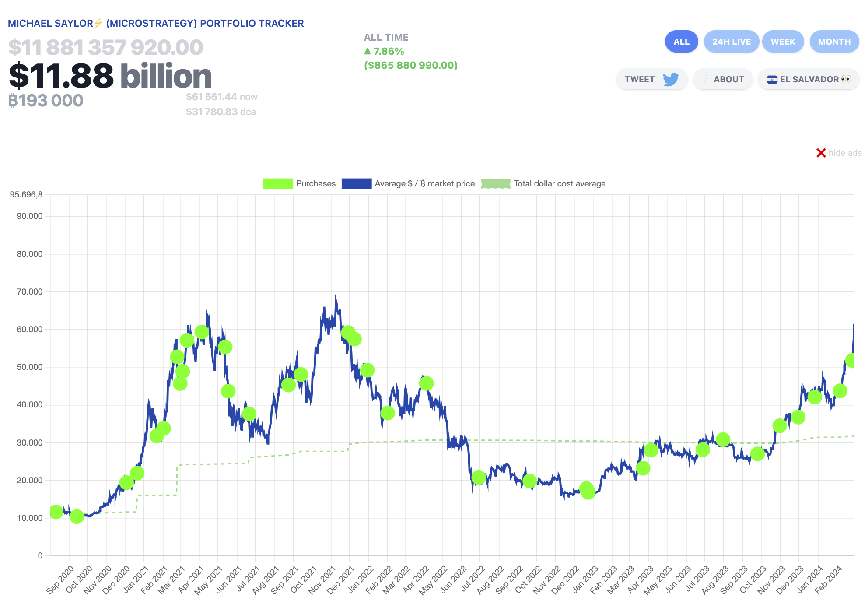
Task: Click the red X hide ads icon
Action: coord(821,153)
